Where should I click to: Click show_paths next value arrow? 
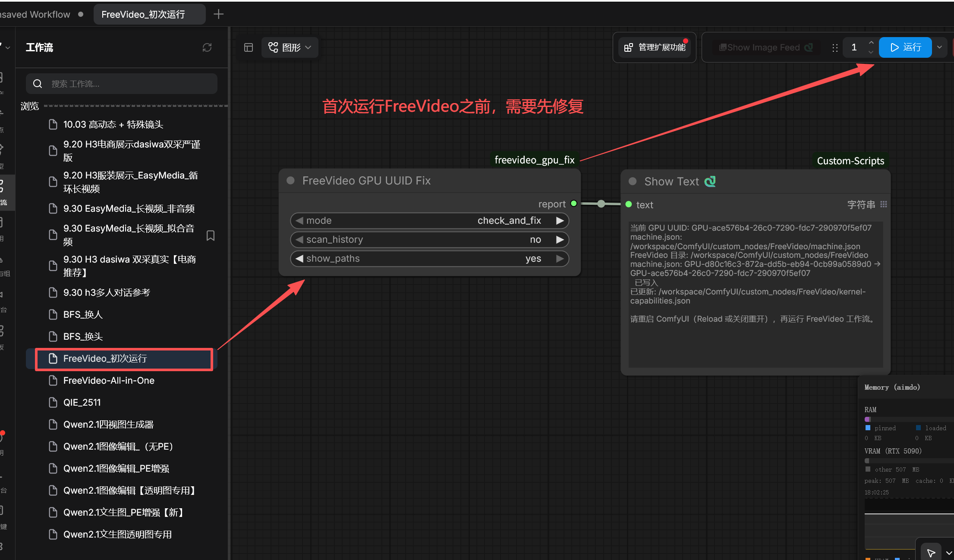tap(560, 259)
